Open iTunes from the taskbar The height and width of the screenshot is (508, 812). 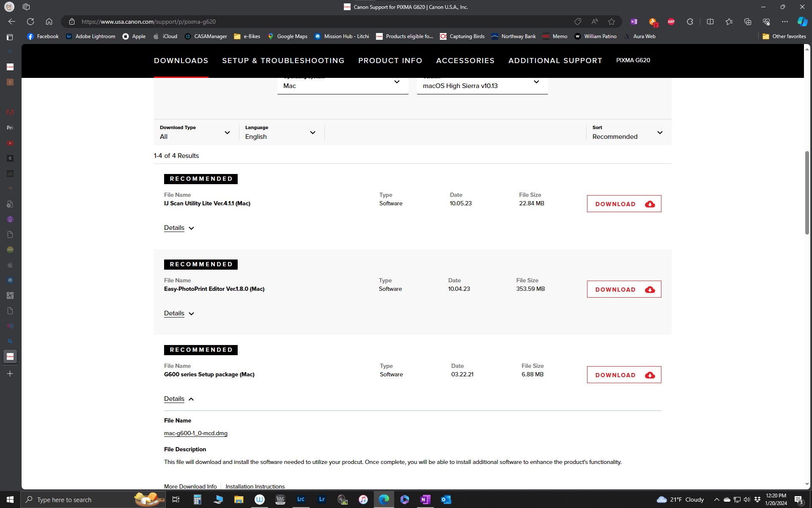363,500
